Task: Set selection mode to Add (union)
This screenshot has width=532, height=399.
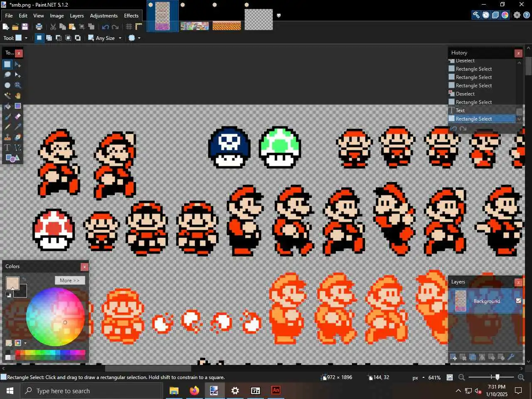Action: [49, 38]
